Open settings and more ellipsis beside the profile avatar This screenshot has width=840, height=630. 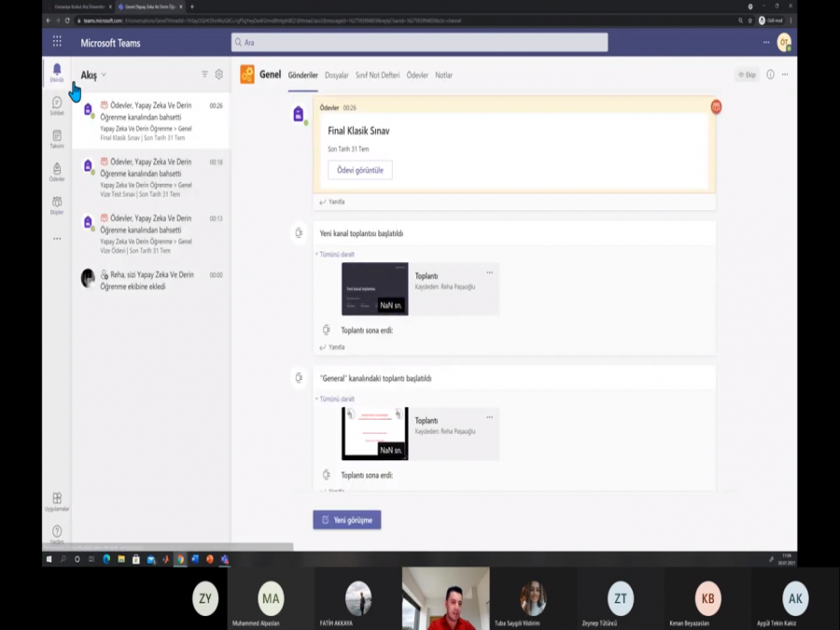(766, 42)
